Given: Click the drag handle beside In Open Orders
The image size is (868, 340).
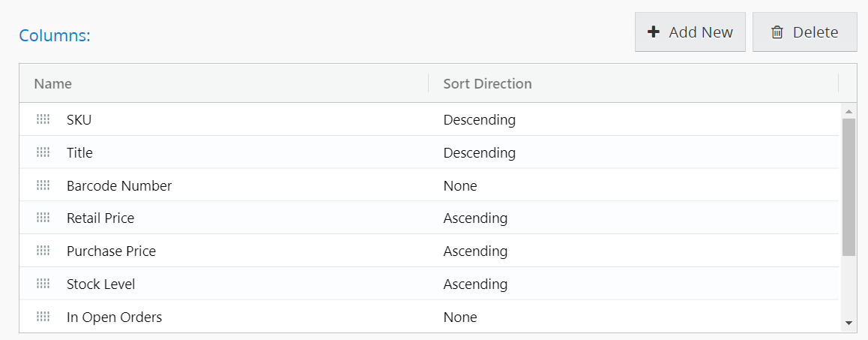Looking at the screenshot, I should pos(43,317).
